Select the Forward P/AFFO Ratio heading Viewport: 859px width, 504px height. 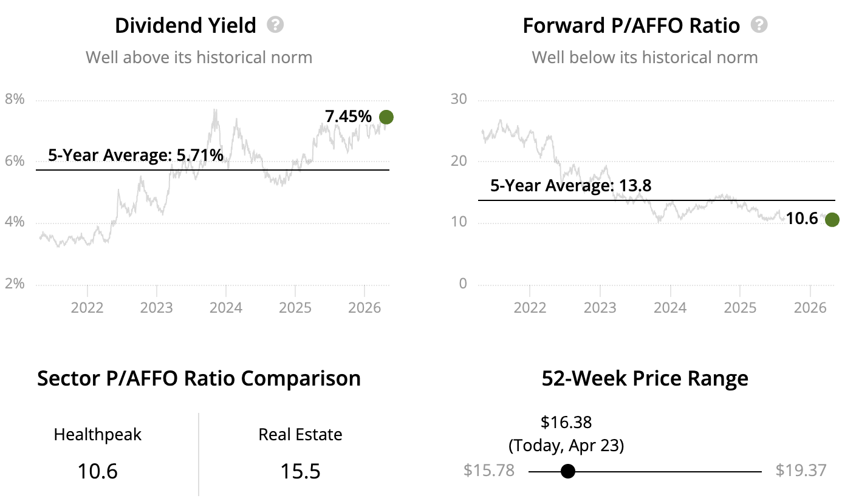631,26
